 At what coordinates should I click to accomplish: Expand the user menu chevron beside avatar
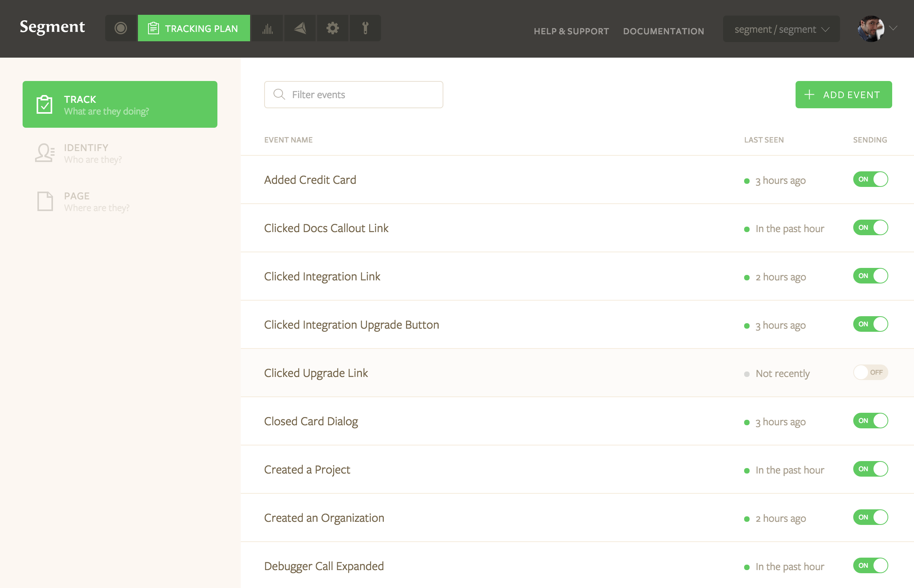point(894,28)
